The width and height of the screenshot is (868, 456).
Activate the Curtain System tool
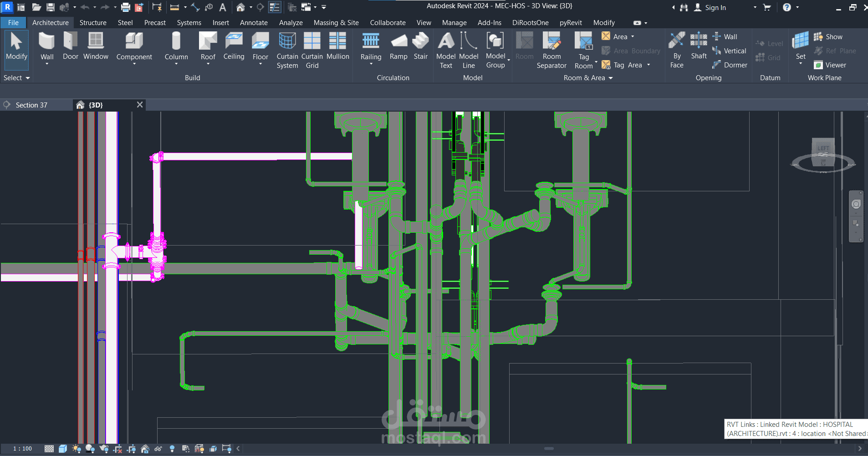click(x=287, y=50)
